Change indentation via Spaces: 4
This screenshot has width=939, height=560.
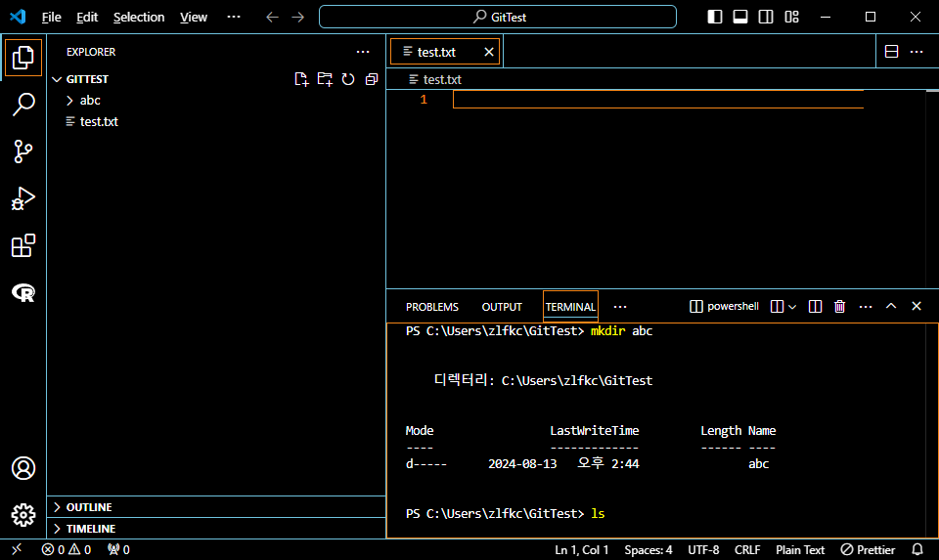click(648, 550)
